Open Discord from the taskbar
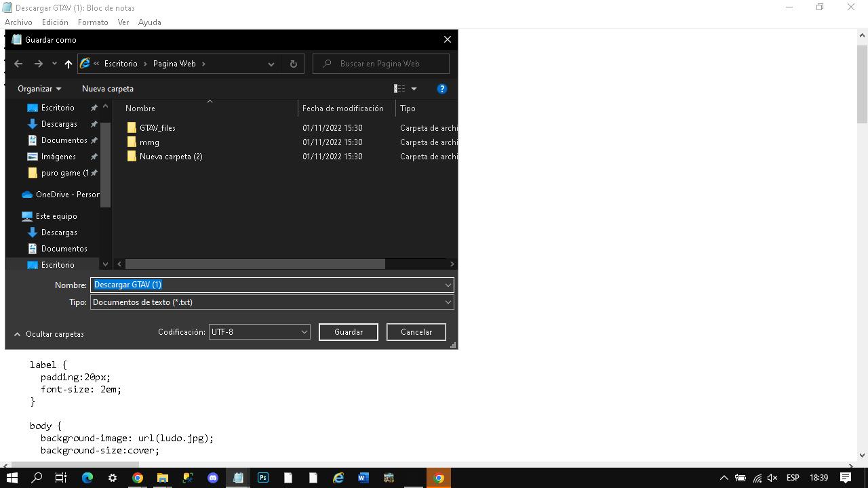 point(213,478)
